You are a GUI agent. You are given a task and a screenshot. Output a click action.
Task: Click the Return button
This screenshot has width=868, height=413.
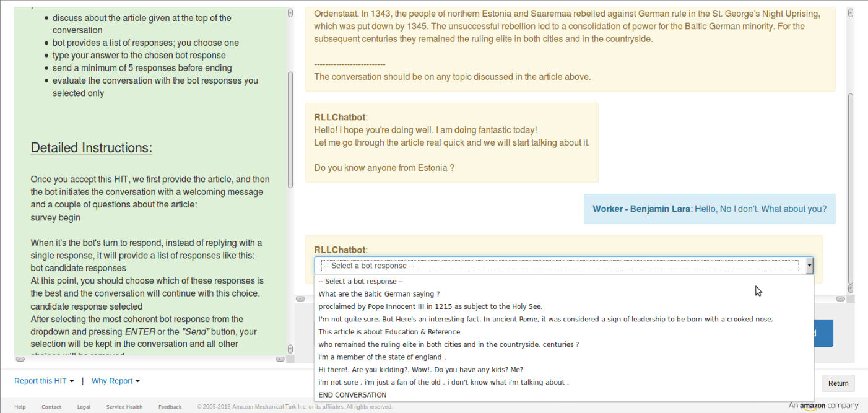pyautogui.click(x=838, y=383)
